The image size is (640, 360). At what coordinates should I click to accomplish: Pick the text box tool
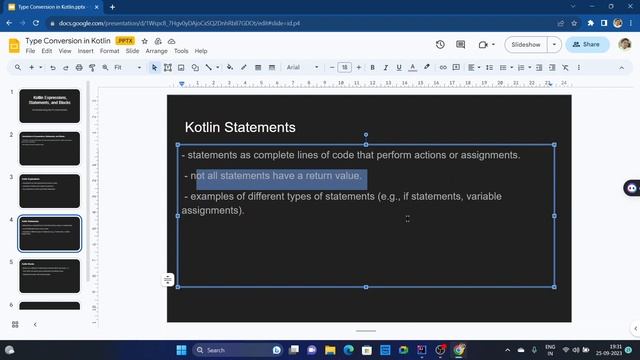pos(167,68)
